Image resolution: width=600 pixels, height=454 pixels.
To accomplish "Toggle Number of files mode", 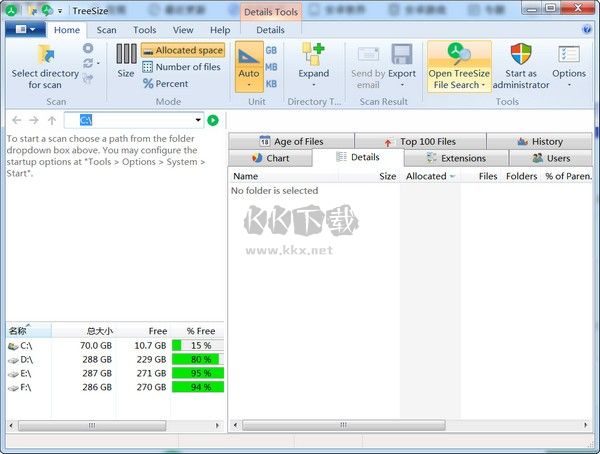I will 181,67.
